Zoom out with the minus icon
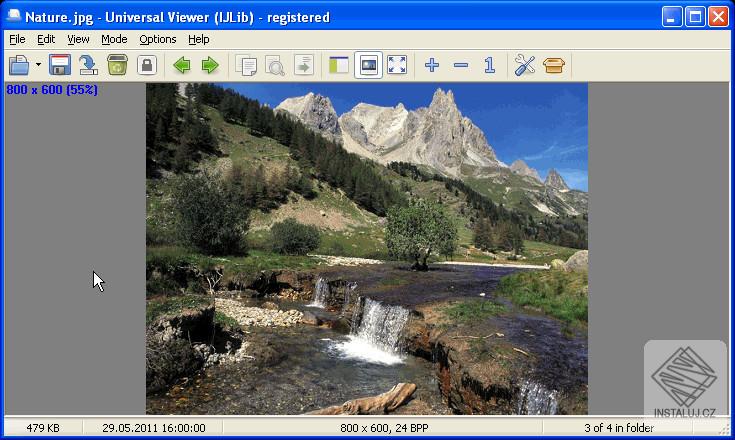The image size is (735, 440). coord(461,65)
